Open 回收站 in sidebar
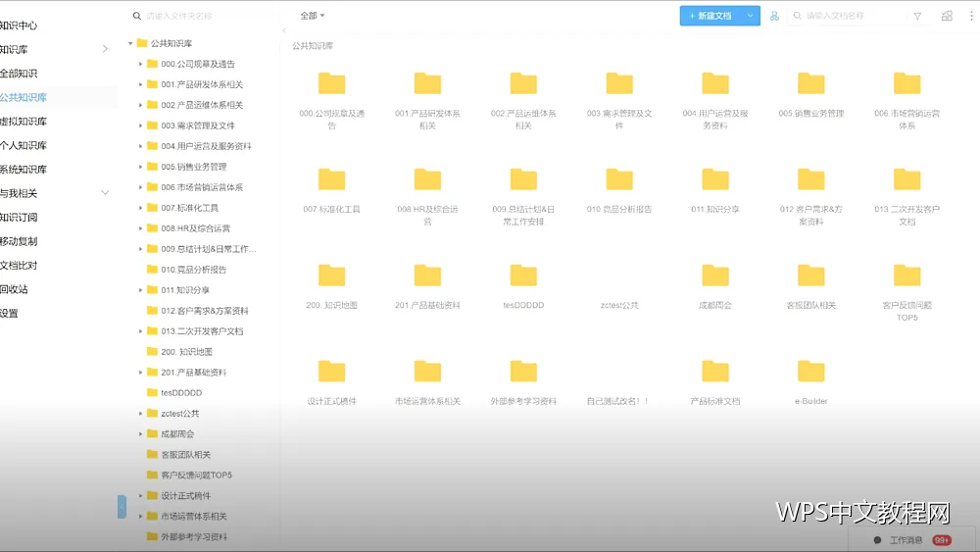The height and width of the screenshot is (552, 980). (x=14, y=289)
